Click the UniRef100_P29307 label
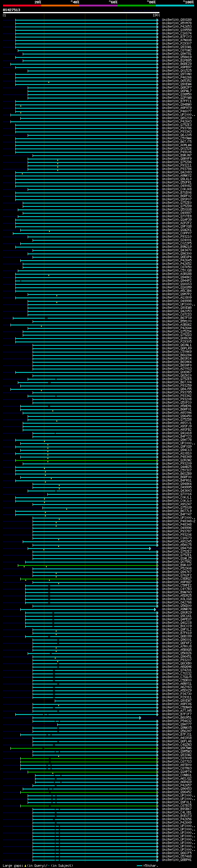 coord(177,43)
